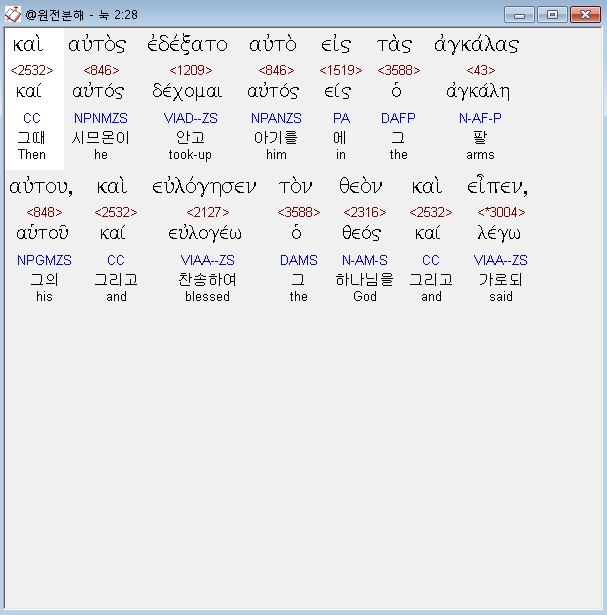607x615 pixels.
Task: Click the lemma εὐλογέω
Action: pos(205,234)
